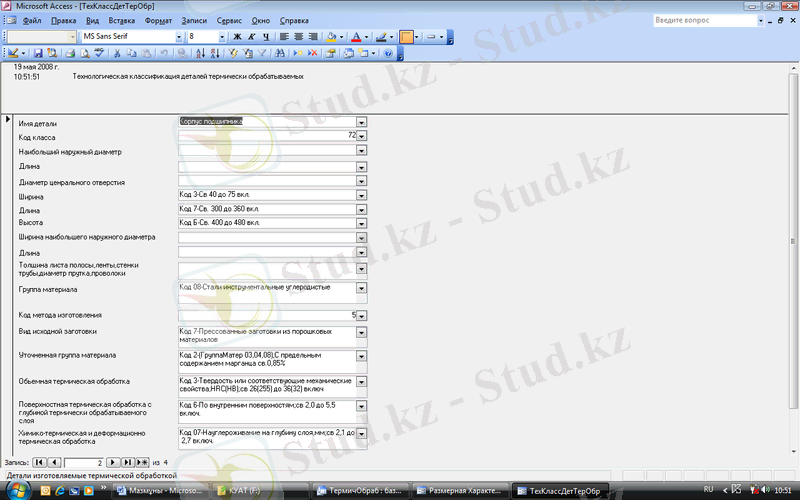Open the Записи menu

click(x=194, y=21)
